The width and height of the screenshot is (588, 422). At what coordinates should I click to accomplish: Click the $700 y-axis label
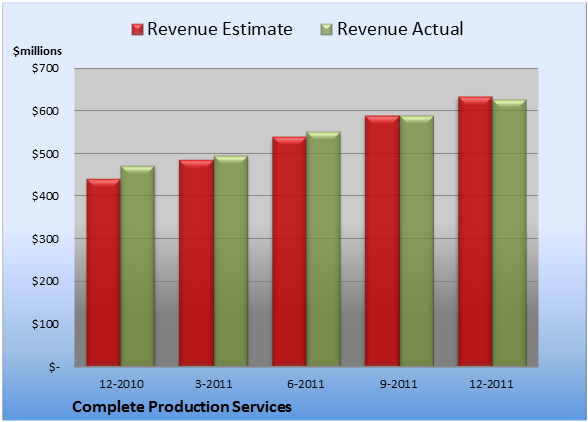(x=45, y=68)
